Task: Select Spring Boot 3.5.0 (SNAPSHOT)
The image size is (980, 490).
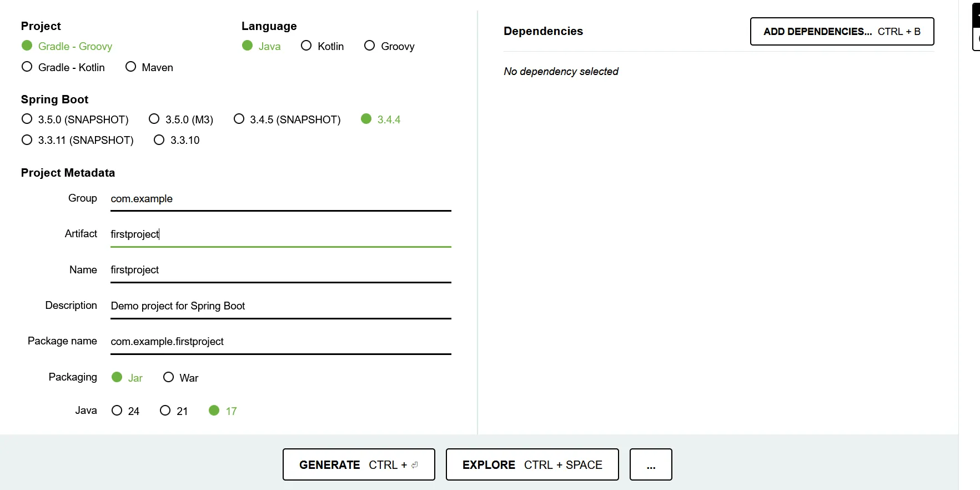Action: point(75,119)
